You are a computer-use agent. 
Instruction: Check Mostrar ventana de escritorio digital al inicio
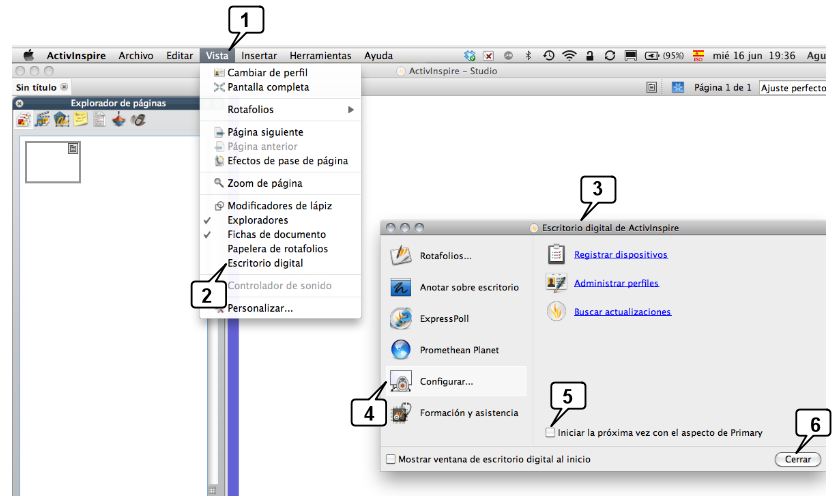391,459
